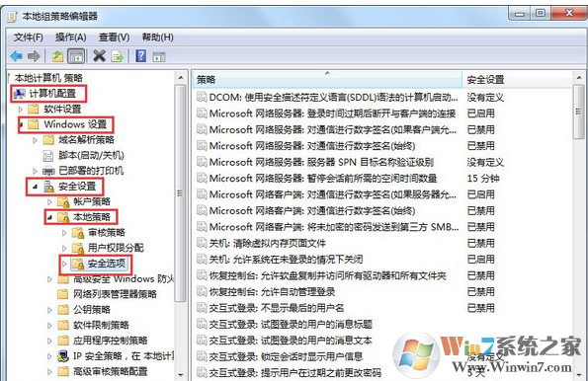Expand the 帐户策略 node arrow

[49, 202]
